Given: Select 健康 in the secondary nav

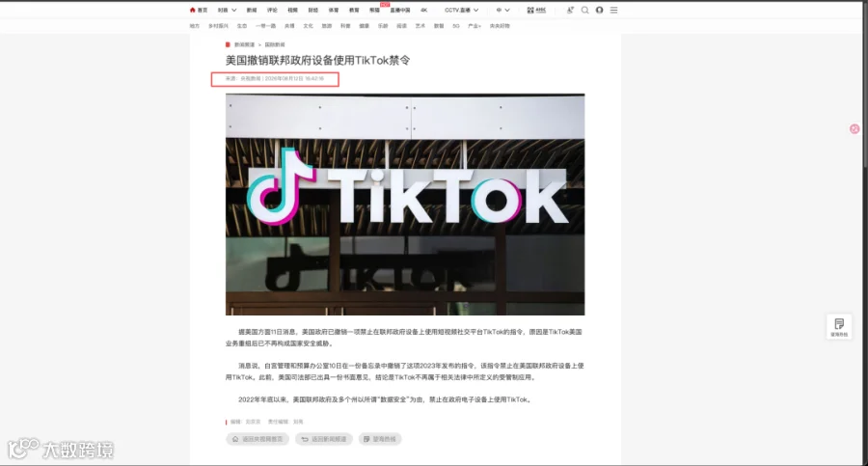Looking at the screenshot, I should coord(365,26).
